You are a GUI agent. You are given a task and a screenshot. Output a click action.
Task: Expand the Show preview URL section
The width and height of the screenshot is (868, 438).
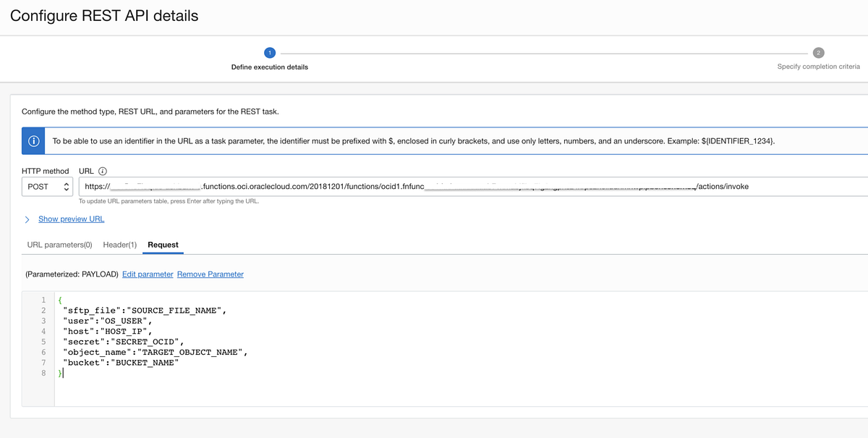click(x=70, y=219)
